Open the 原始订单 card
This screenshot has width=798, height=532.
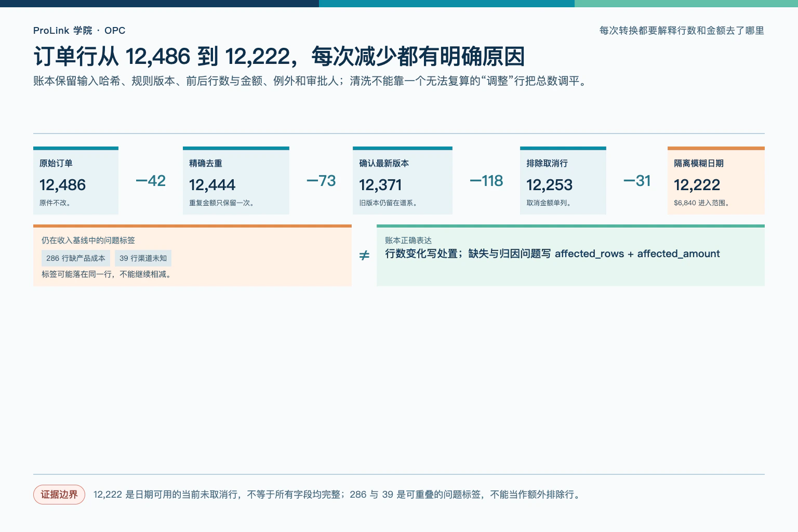coord(76,180)
